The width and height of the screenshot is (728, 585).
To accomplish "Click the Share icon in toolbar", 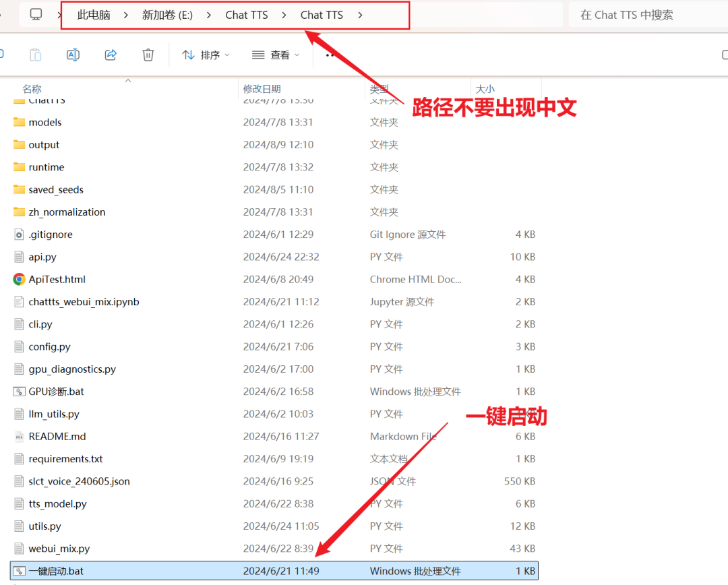I will click(x=111, y=55).
